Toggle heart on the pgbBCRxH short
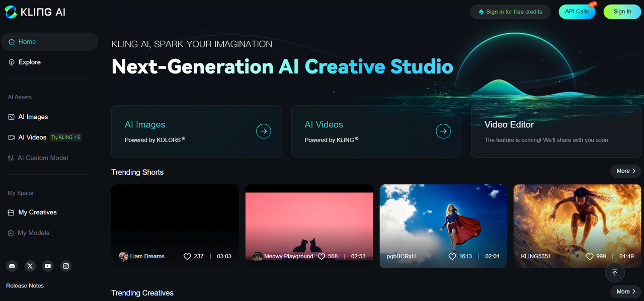The width and height of the screenshot is (644, 301). tap(452, 256)
